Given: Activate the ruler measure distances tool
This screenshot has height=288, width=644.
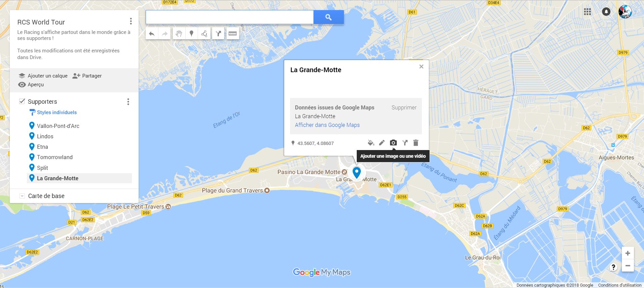Looking at the screenshot, I should [x=233, y=34].
